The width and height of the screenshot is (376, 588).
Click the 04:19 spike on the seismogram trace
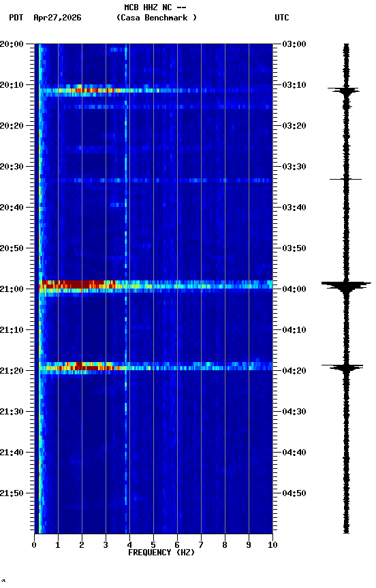point(343,367)
